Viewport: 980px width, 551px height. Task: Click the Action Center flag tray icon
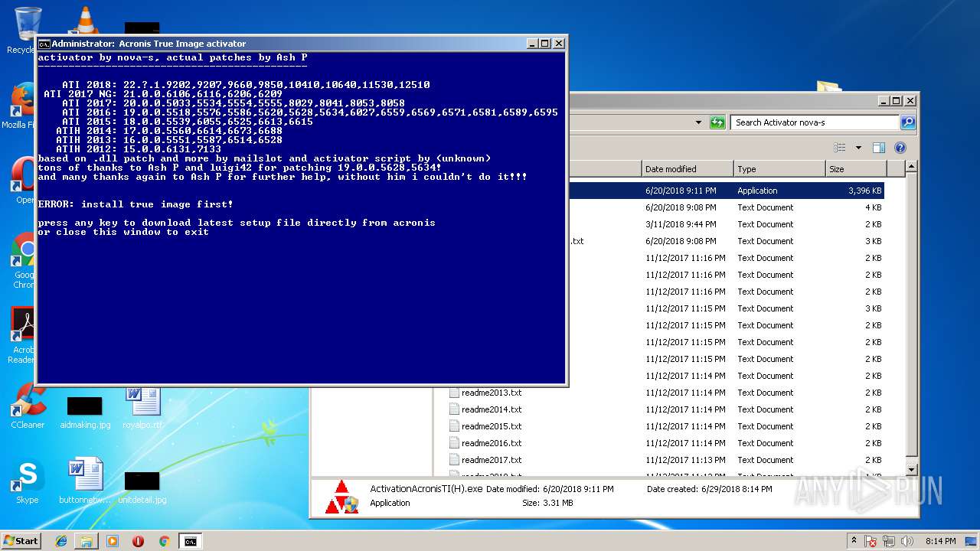point(871,541)
